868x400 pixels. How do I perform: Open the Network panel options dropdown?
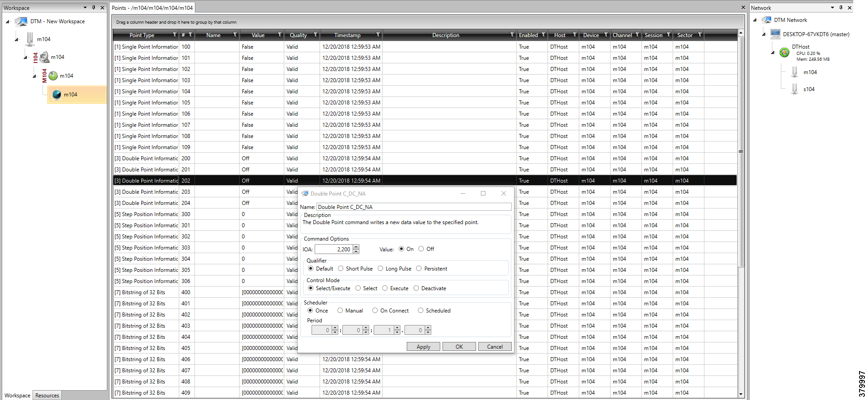(832, 8)
